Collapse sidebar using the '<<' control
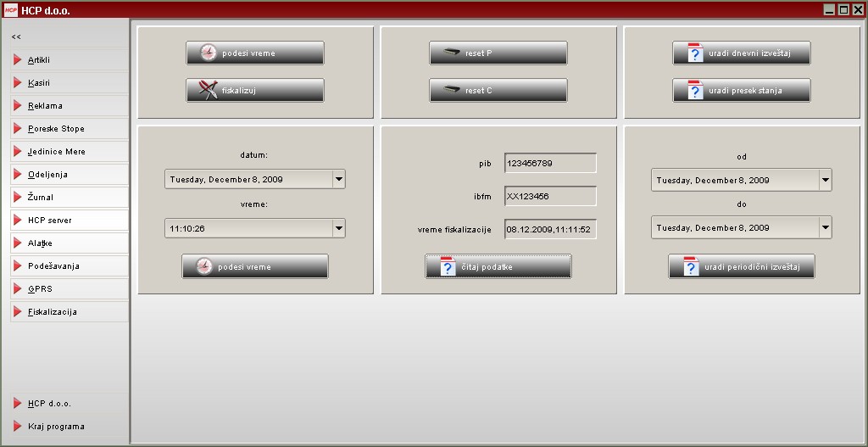The image size is (868, 447). [16, 37]
